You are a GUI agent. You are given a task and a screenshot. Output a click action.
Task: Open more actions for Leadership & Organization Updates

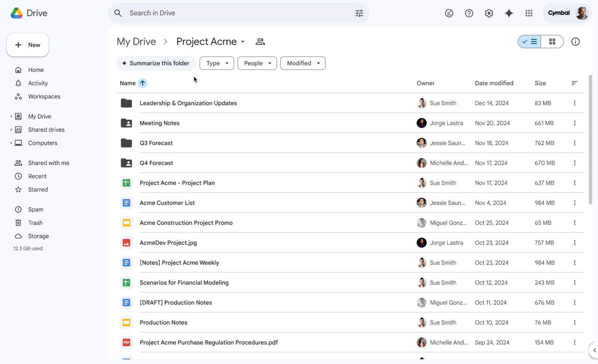[x=575, y=103]
